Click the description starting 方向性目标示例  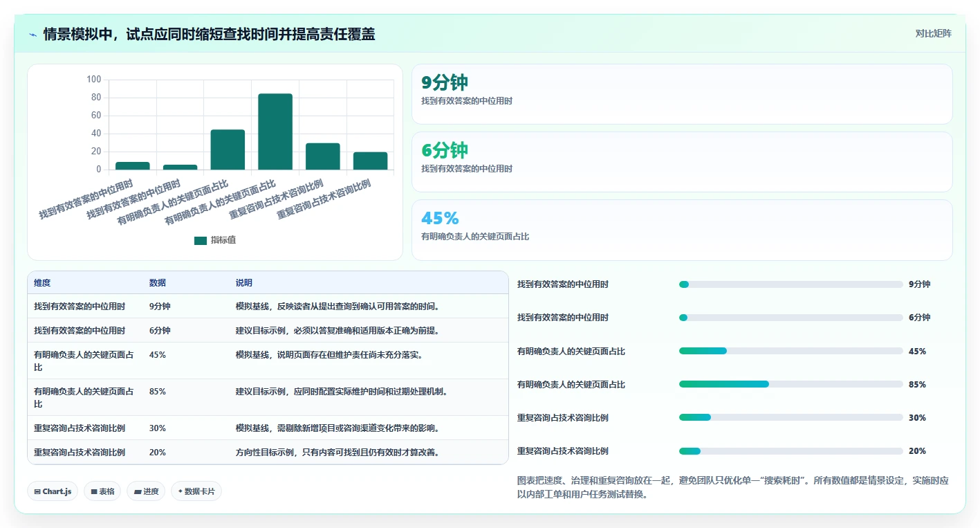coord(338,452)
